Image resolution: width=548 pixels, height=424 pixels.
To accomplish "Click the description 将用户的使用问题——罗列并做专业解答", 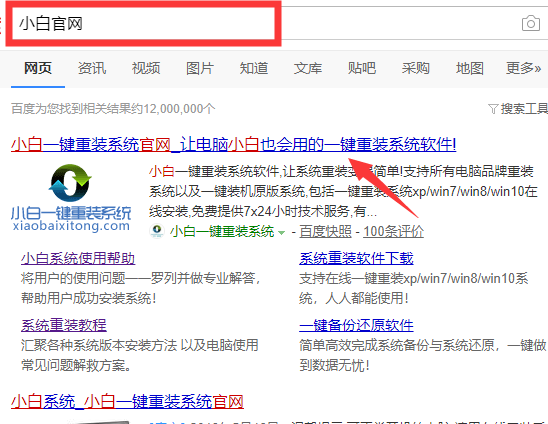I will [140, 278].
